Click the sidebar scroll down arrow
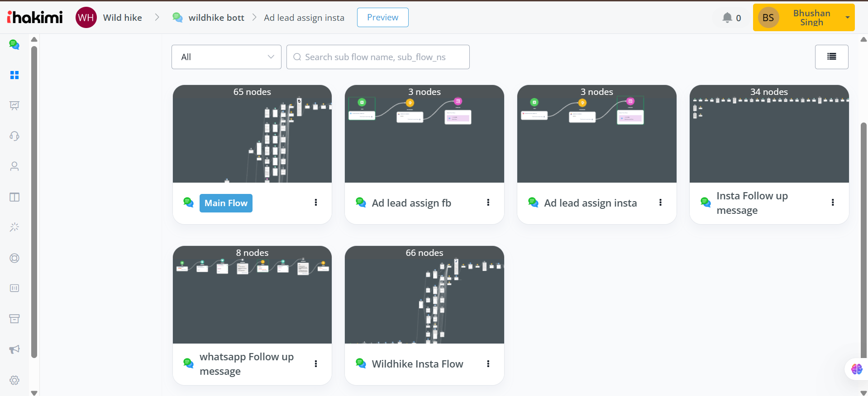Image resolution: width=868 pixels, height=396 pixels. pos(34,393)
